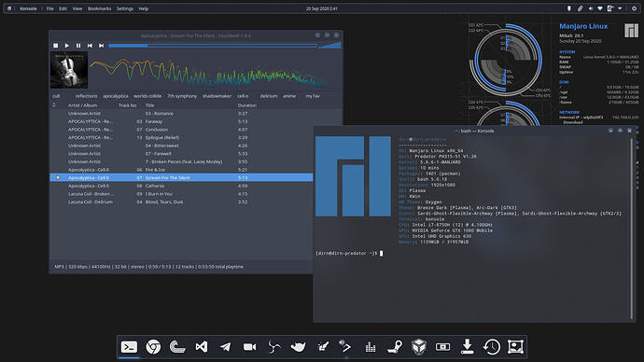Click the volume icon in system tray
This screenshot has height=362, width=644.
pos(590,8)
